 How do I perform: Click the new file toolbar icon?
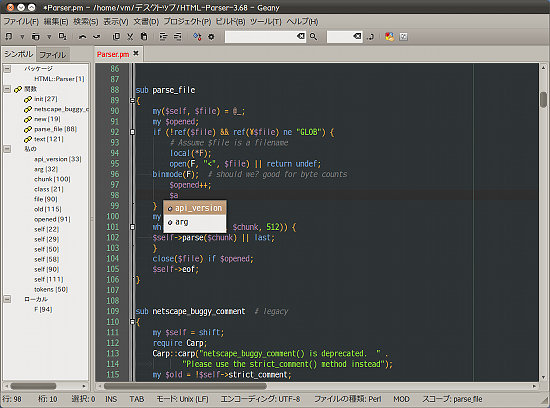8,36
